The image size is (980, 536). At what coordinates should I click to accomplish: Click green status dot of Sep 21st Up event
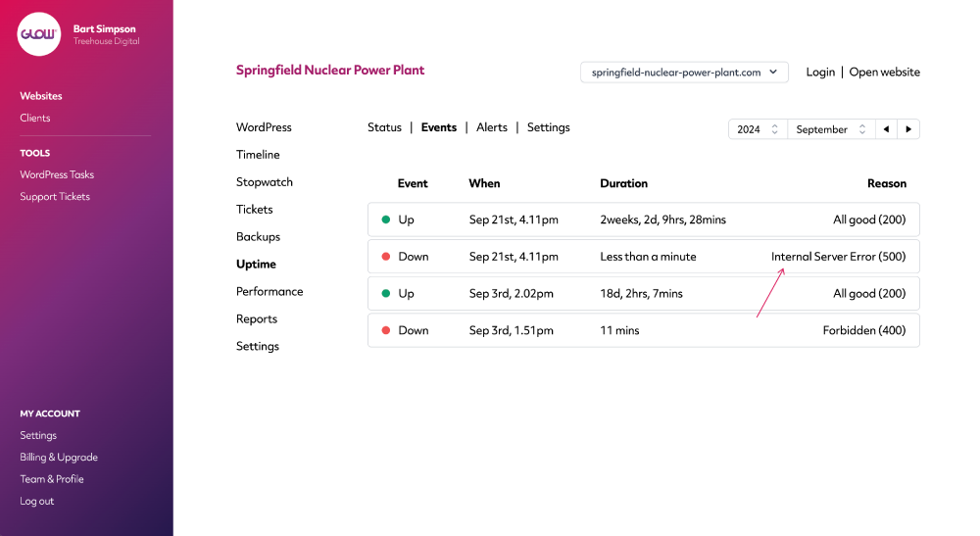coord(385,219)
